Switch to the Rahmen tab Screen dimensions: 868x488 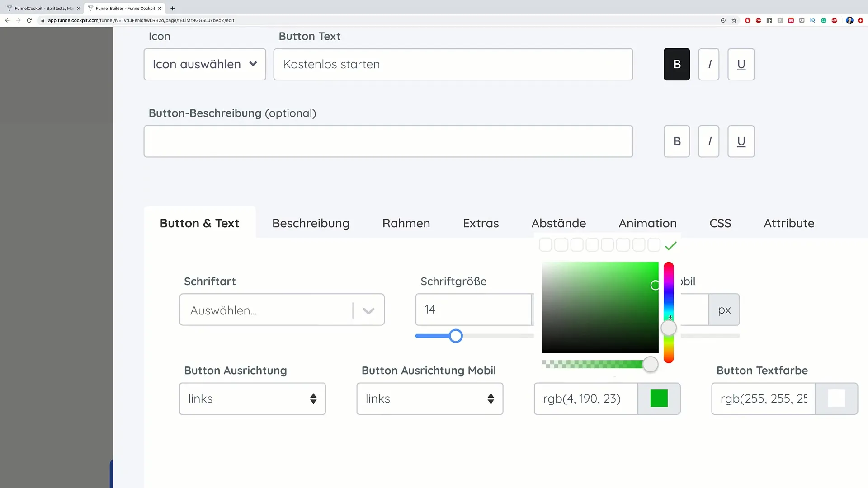(x=406, y=223)
